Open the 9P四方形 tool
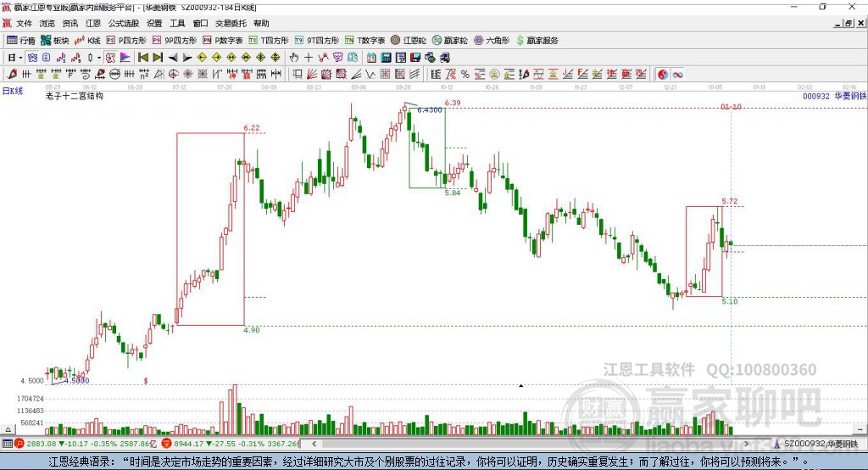Image resolution: width=868 pixels, height=470 pixels. pyautogui.click(x=175, y=41)
